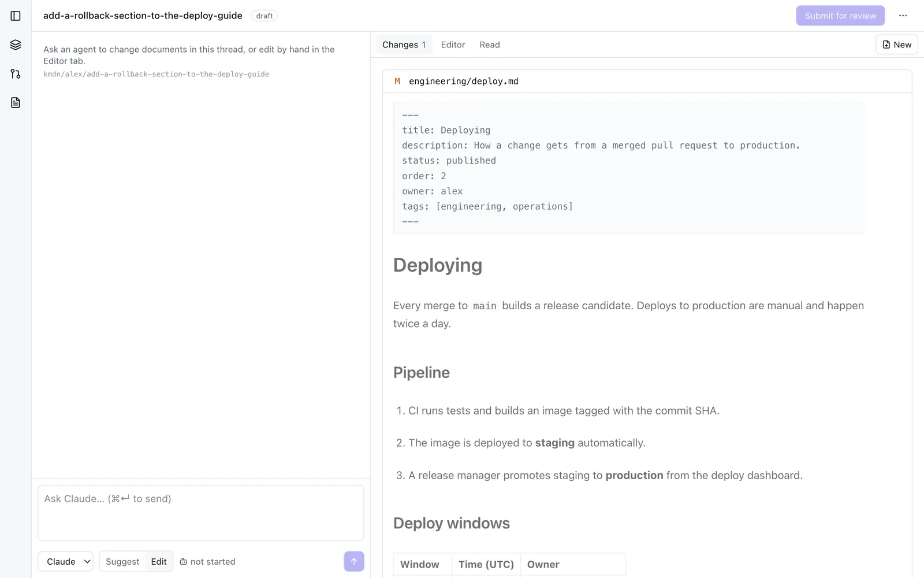
Task: Open the layers stack icon in sidebar
Action: [x=16, y=45]
